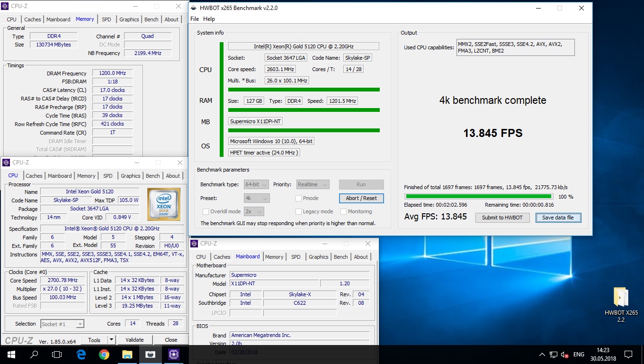Switch to CPU-Z taskbar icon
This screenshot has height=364, width=644.
tap(173, 355)
